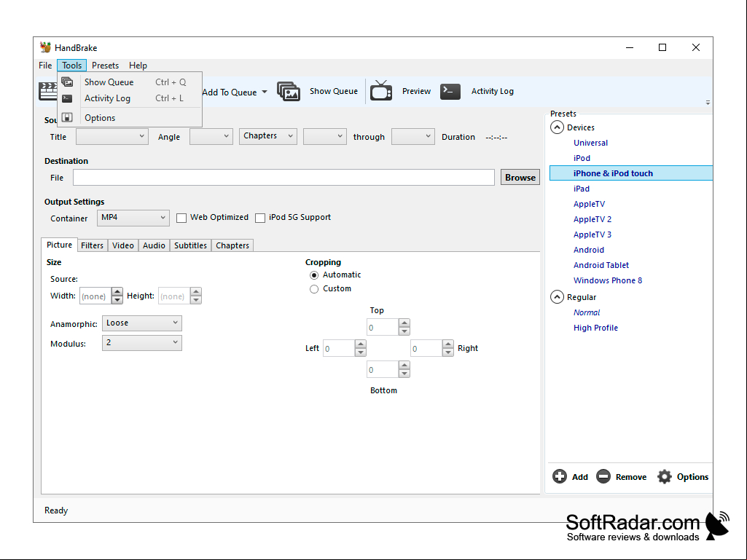This screenshot has width=747, height=560.
Task: Select Custom cropping radio button
Action: pyautogui.click(x=314, y=289)
